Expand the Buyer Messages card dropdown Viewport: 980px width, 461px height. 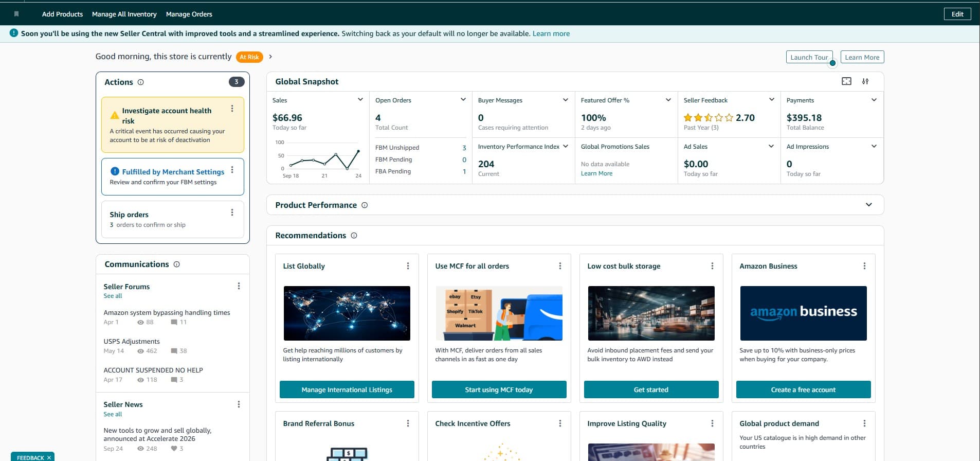click(x=566, y=100)
